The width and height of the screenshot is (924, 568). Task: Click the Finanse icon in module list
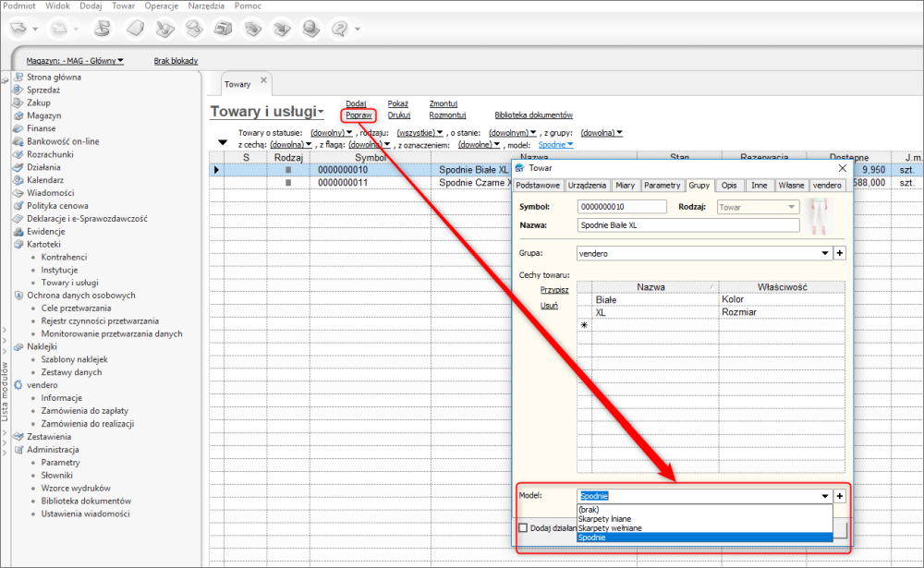pyautogui.click(x=18, y=128)
